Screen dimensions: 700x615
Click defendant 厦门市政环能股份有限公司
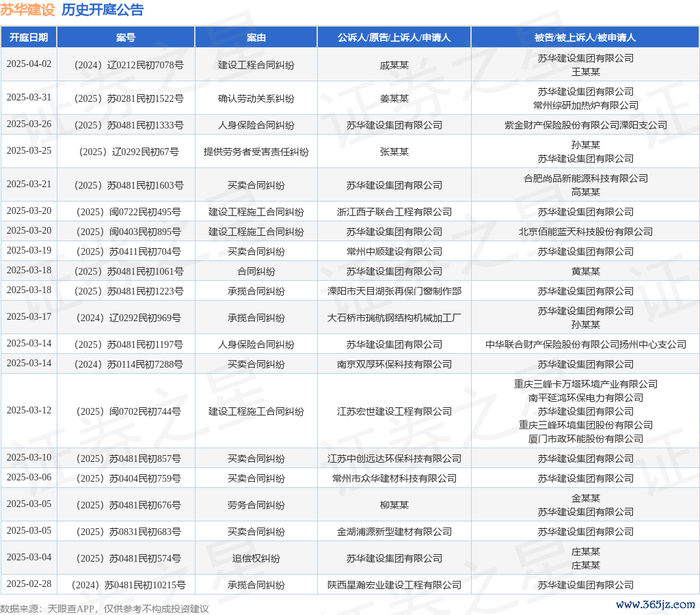(x=586, y=439)
